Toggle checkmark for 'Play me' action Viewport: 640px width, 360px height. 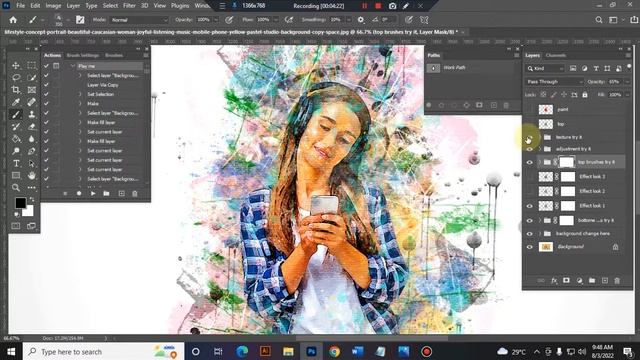[x=46, y=66]
